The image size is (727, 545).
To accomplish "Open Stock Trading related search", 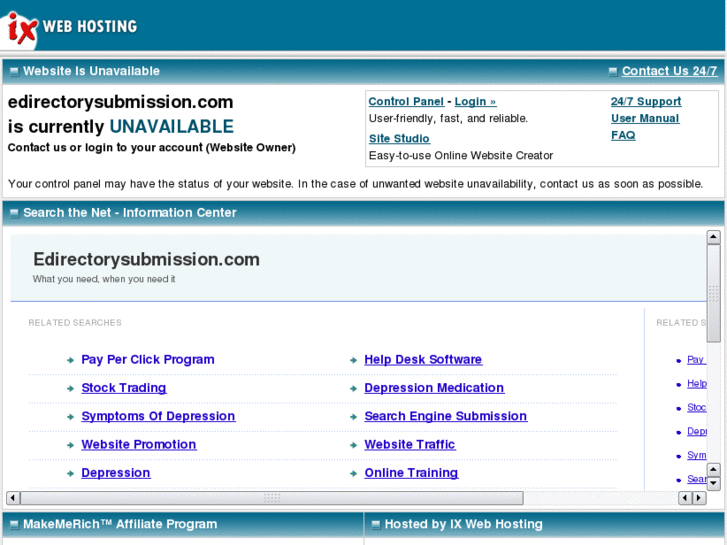I will click(124, 388).
